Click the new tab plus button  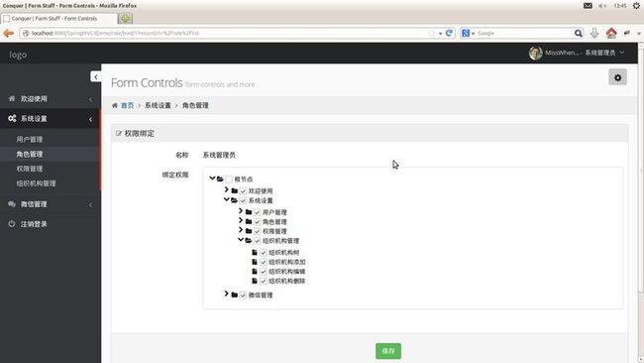125,19
